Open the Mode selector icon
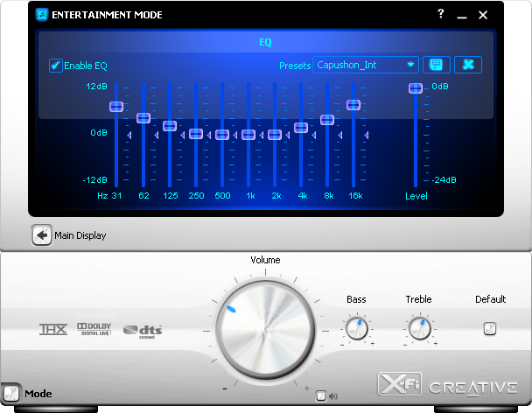This screenshot has width=532, height=413. tap(11, 394)
